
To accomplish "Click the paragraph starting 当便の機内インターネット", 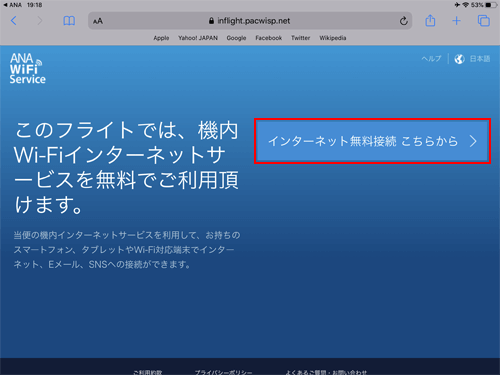I will [x=127, y=250].
